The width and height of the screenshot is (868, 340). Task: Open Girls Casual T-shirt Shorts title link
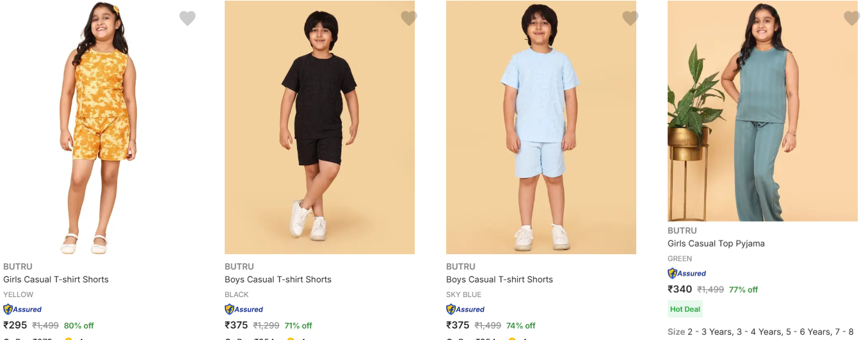(x=56, y=279)
